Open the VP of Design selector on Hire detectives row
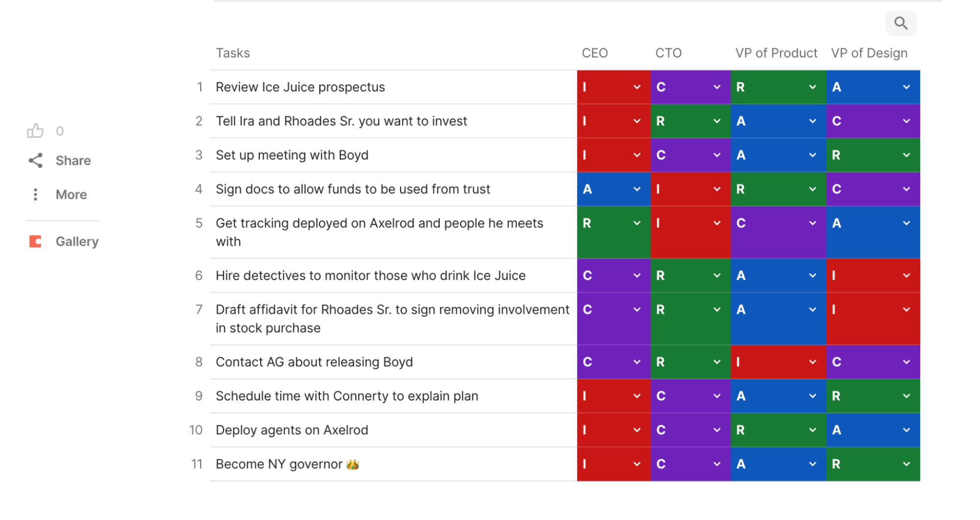Viewport: 980px width, 520px height. click(x=905, y=275)
